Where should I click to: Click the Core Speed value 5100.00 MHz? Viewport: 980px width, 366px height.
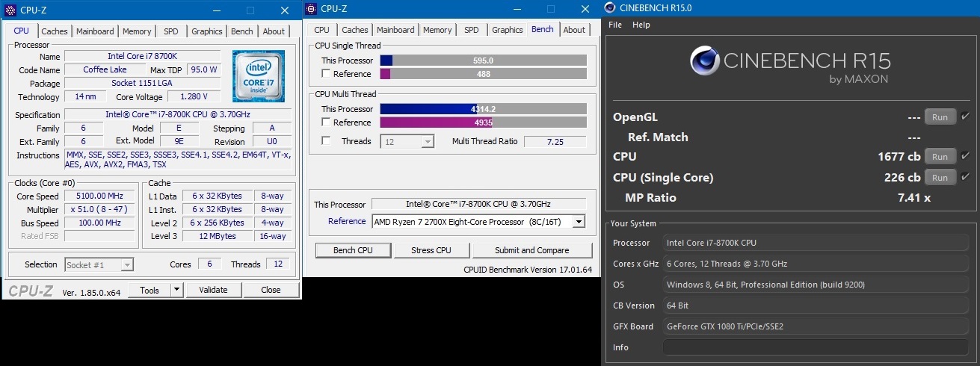(101, 196)
